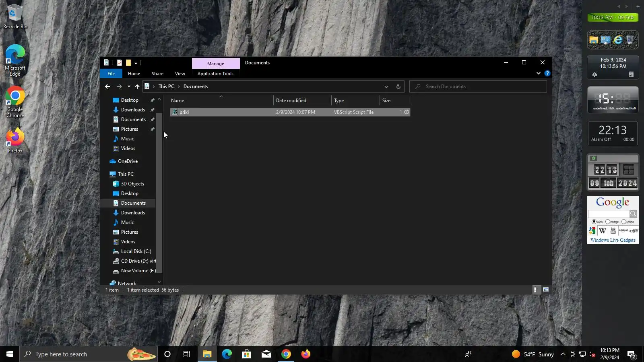This screenshot has height=362, width=644.
Task: Sort files by the Type column
Action: [355, 101]
